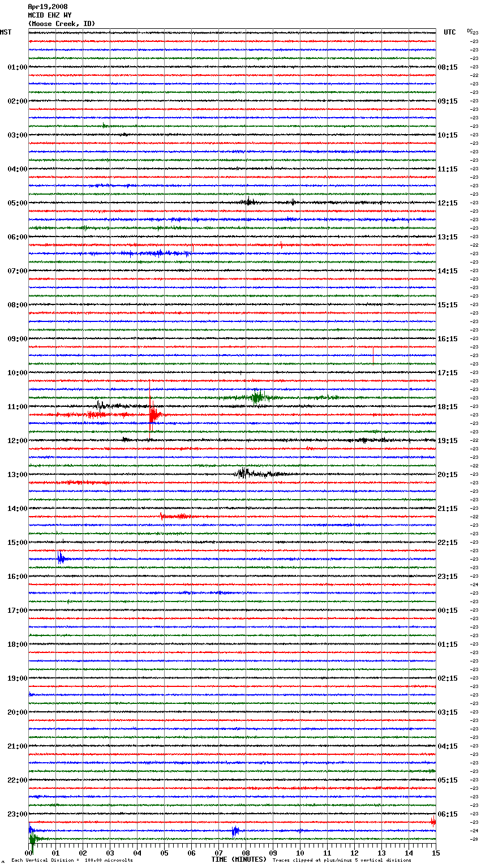Click the 05:00 MST time label
The height and width of the screenshot is (868, 481).
[18, 203]
